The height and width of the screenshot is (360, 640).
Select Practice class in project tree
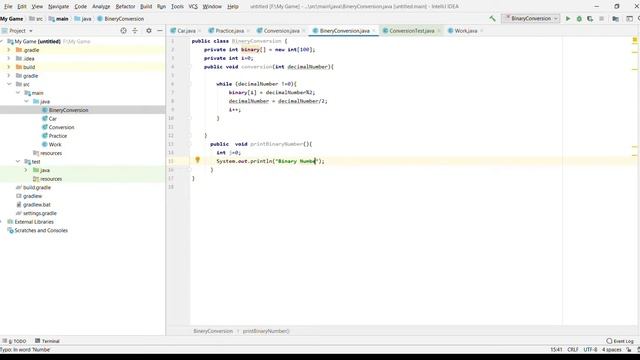(58, 136)
